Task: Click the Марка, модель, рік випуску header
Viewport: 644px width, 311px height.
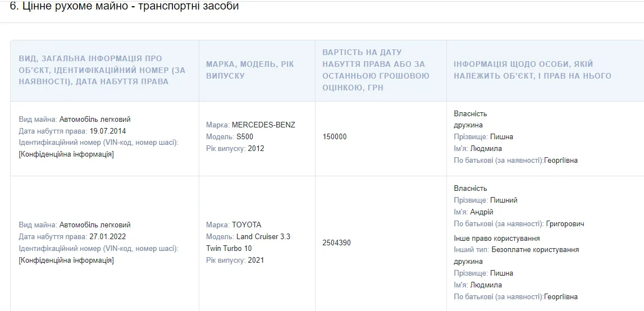Action: coord(250,70)
